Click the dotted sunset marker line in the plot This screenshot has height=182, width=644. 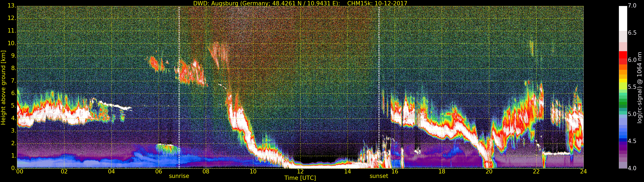pos(379,87)
